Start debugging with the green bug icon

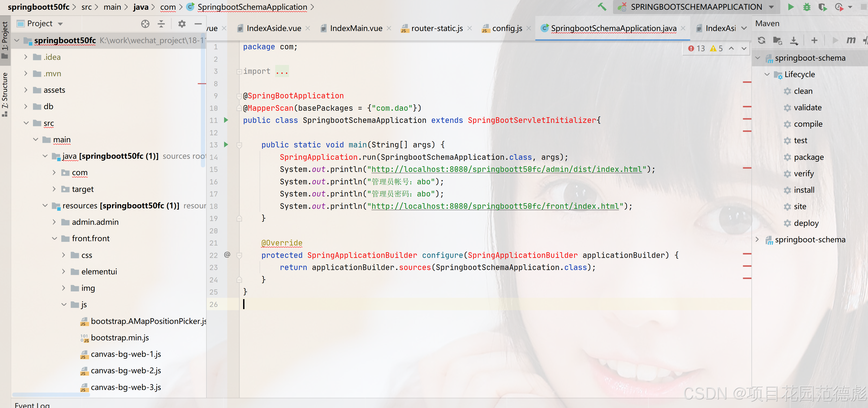pyautogui.click(x=807, y=7)
